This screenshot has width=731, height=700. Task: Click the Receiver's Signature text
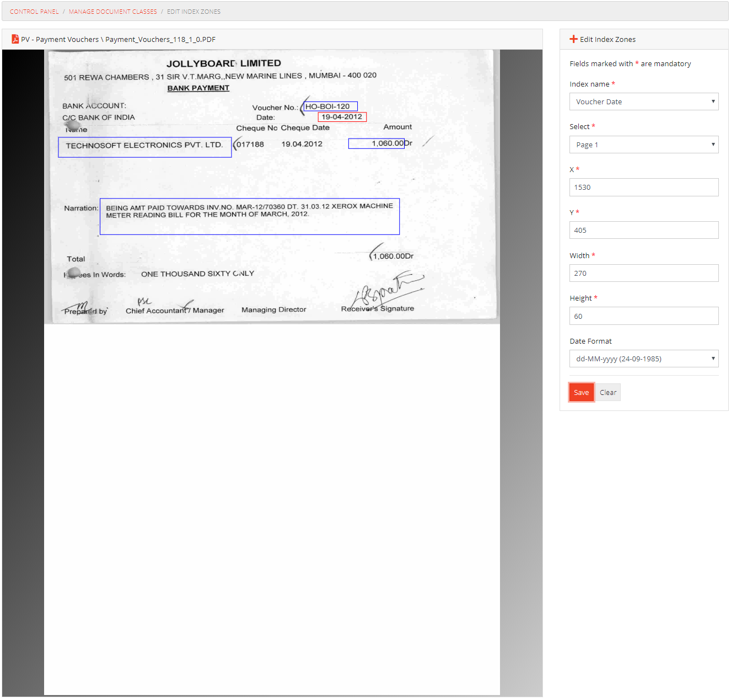click(x=378, y=308)
